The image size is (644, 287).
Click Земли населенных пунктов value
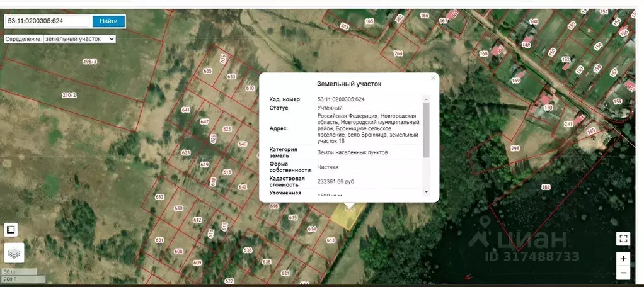click(x=352, y=152)
